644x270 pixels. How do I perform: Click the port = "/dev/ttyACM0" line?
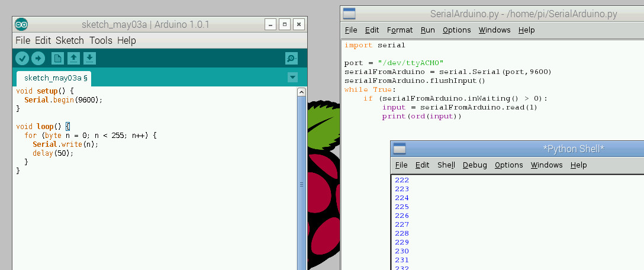coord(394,63)
